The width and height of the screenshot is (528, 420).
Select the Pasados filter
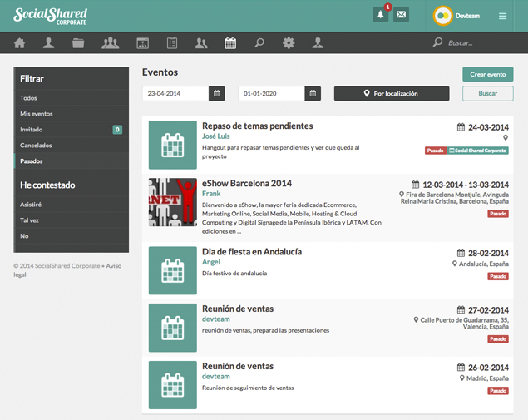[71, 161]
